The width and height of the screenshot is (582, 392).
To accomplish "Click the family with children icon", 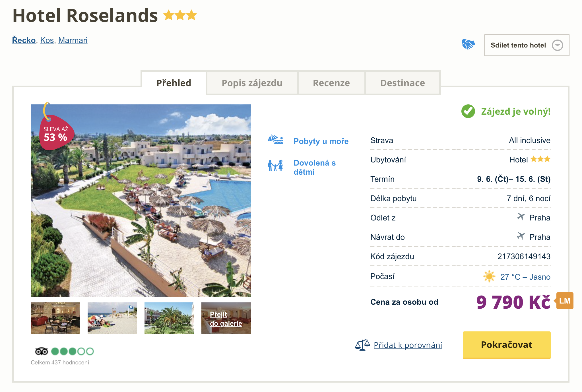I will pos(275,166).
